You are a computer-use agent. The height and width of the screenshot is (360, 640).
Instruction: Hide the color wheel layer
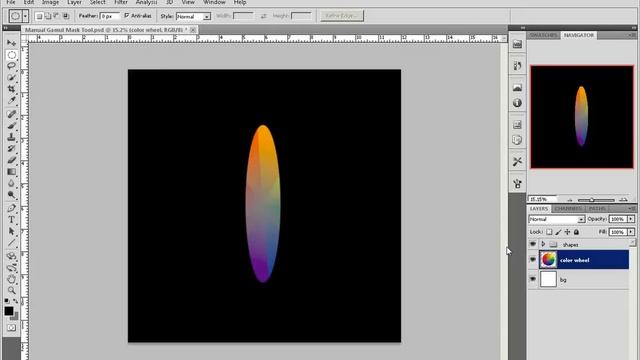(533, 260)
